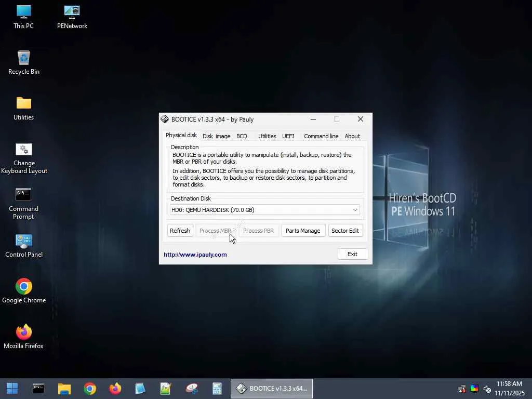Open the blue notepad taskbar icon
532x399 pixels.
[x=140, y=389]
